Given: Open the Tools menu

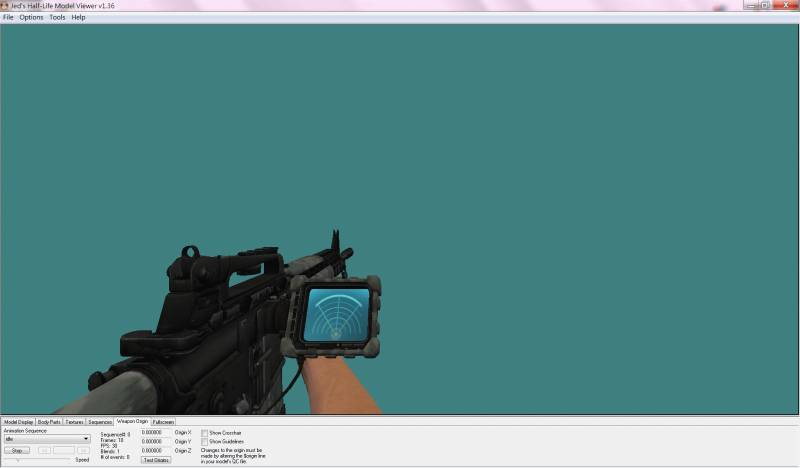Looking at the screenshot, I should click(57, 17).
